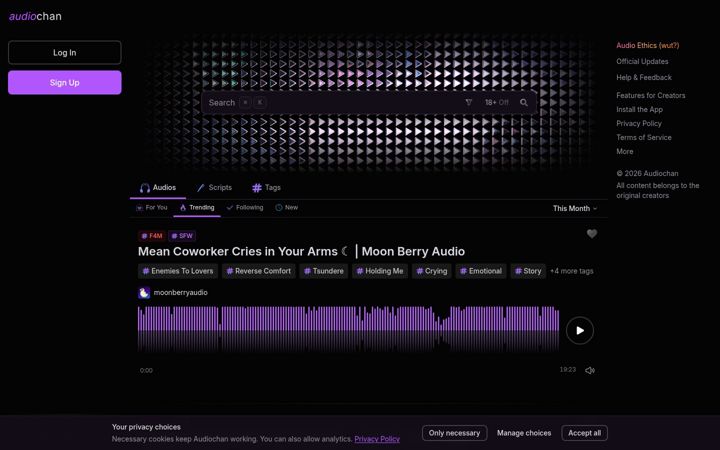Click the Sign Up button
The height and width of the screenshot is (450, 720).
[x=65, y=83]
